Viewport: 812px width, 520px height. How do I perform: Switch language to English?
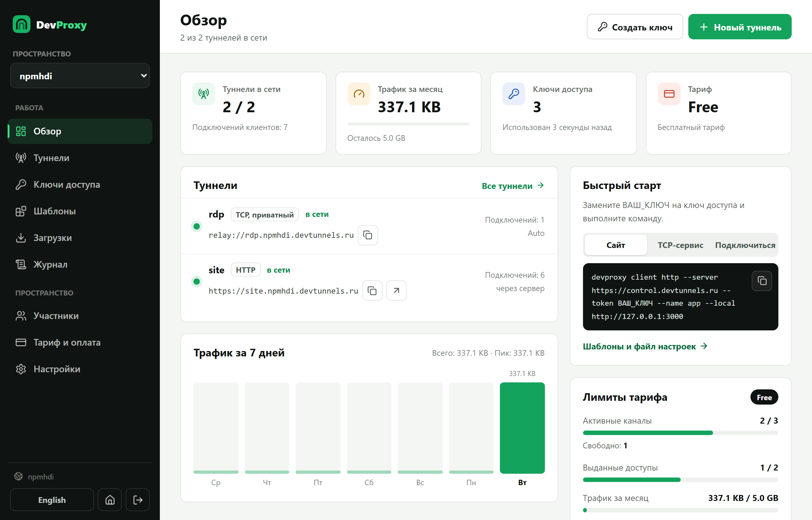click(52, 500)
